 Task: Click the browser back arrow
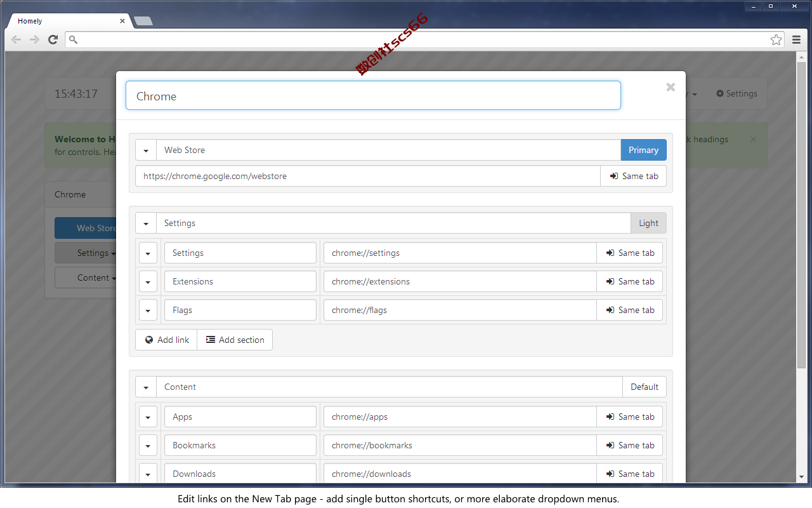click(16, 39)
